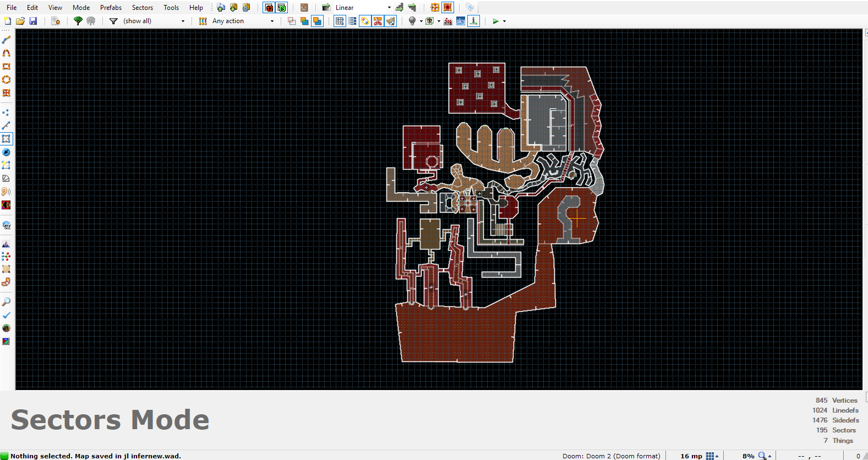Image resolution: width=868 pixels, height=460 pixels.
Task: Open the Tools menu
Action: [171, 8]
